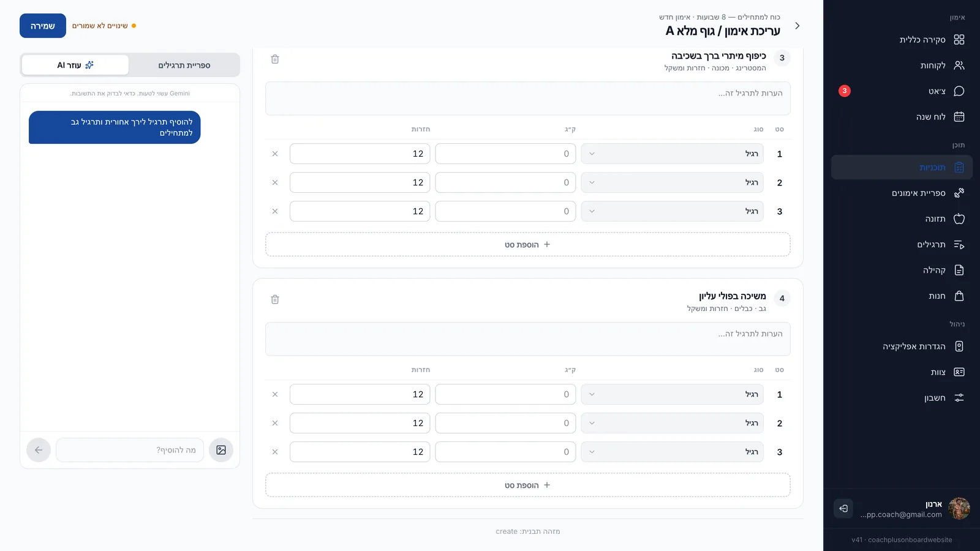This screenshot has height=551, width=980.
Task: Go back using the header chevron
Action: coord(797,26)
